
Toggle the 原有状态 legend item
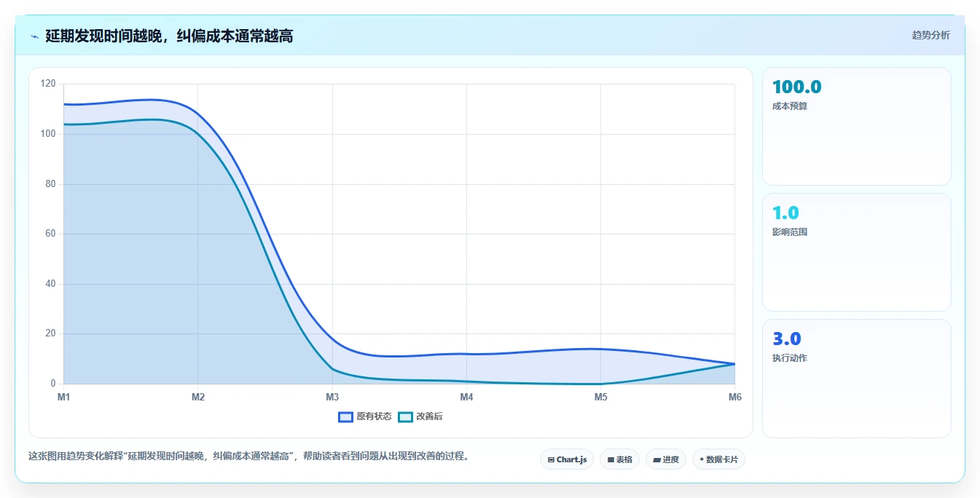point(365,416)
